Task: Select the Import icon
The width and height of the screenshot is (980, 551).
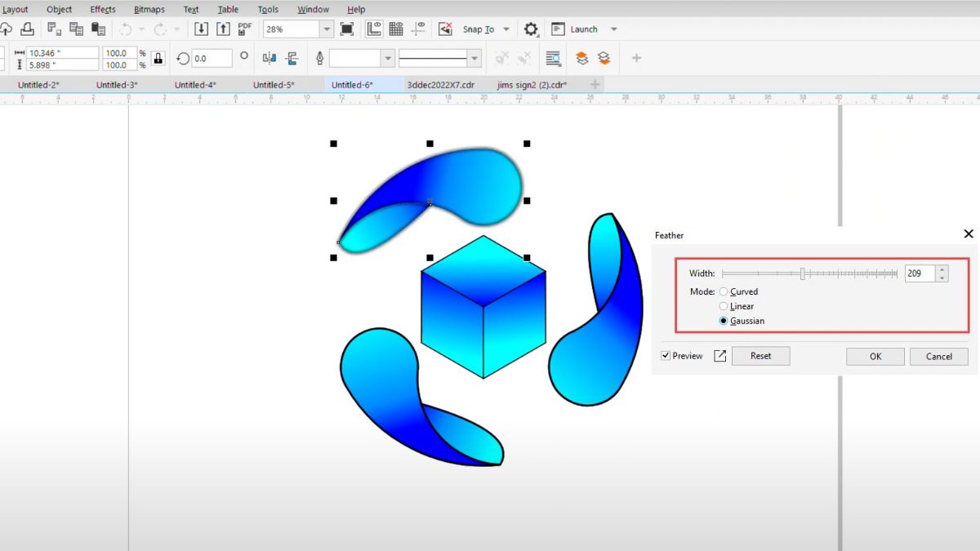Action: pyautogui.click(x=202, y=29)
